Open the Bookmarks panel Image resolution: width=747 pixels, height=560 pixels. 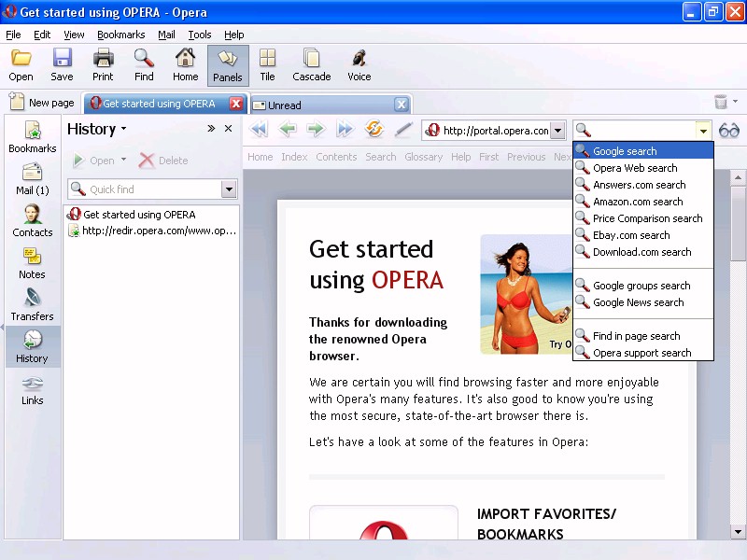[32, 137]
